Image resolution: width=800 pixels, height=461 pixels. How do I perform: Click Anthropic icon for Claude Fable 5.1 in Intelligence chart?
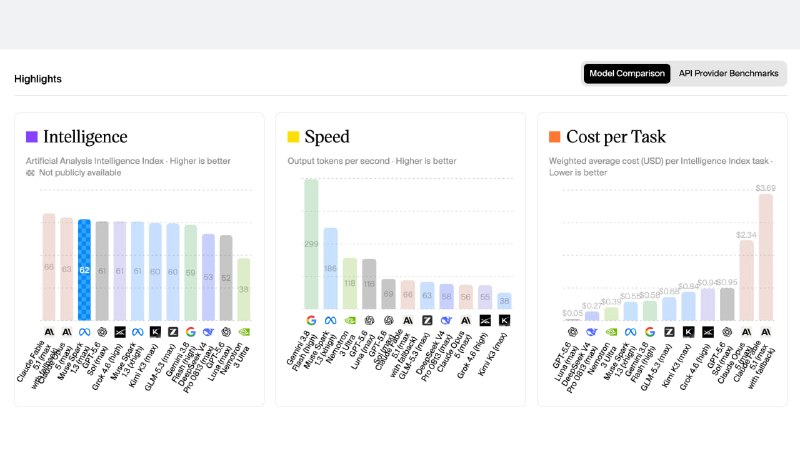coord(49,332)
